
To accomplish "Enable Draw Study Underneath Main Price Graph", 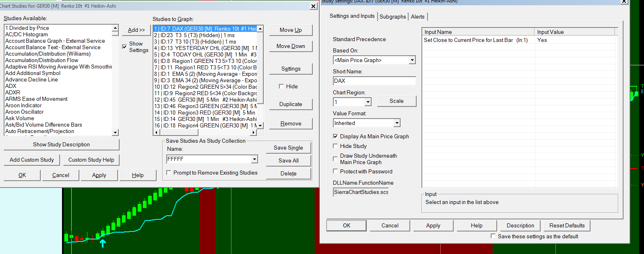I will 335,159.
